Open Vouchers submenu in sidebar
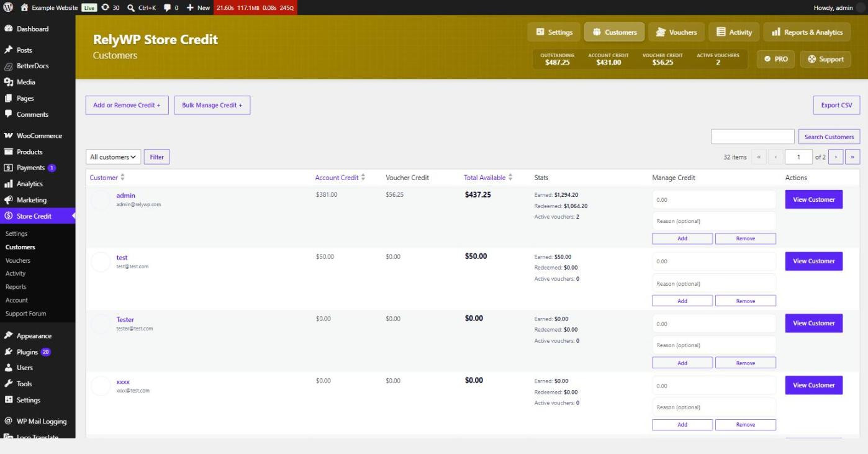 (x=17, y=260)
